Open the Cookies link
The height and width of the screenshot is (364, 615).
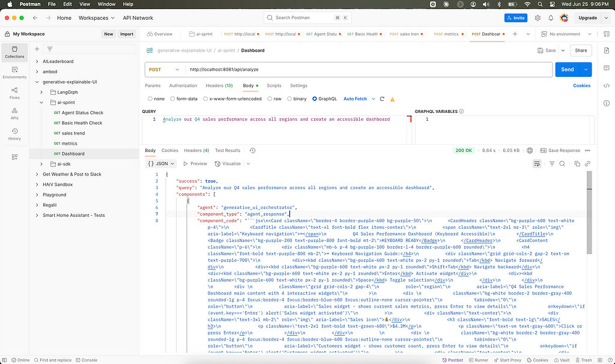[x=581, y=85]
